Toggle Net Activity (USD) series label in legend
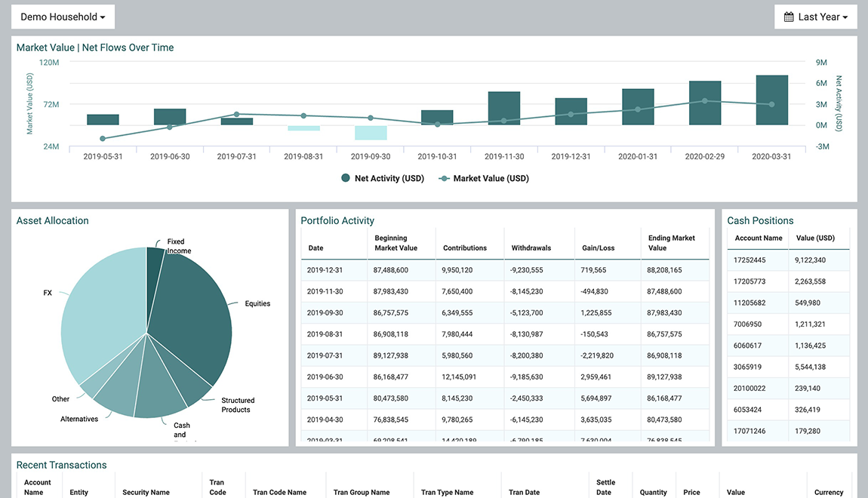The image size is (868, 498). pos(389,179)
